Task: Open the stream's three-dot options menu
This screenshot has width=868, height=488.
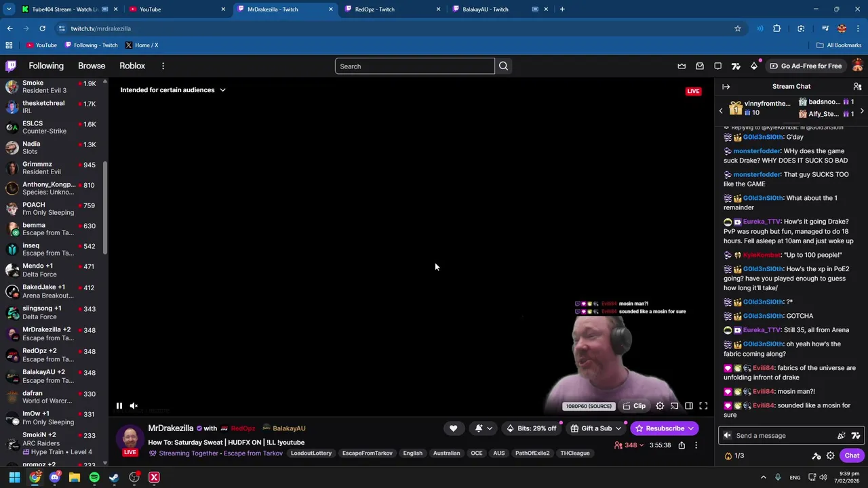Action: click(696, 445)
